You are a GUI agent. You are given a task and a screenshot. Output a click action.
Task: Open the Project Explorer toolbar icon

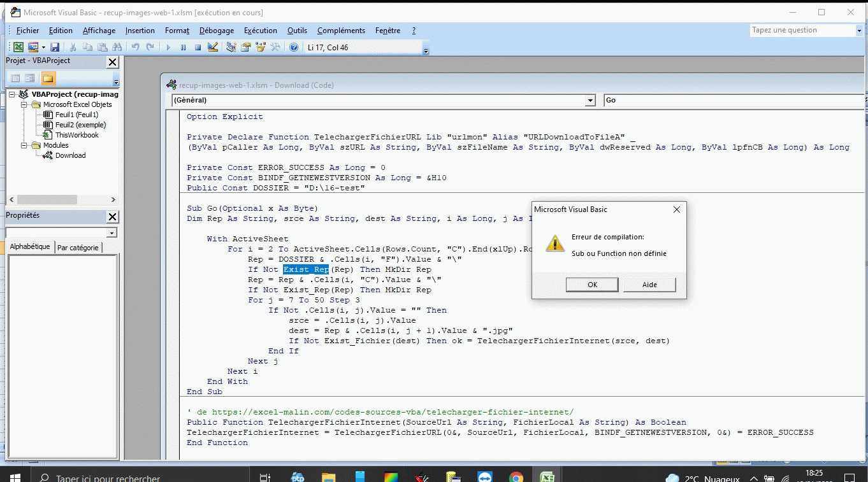[231, 47]
